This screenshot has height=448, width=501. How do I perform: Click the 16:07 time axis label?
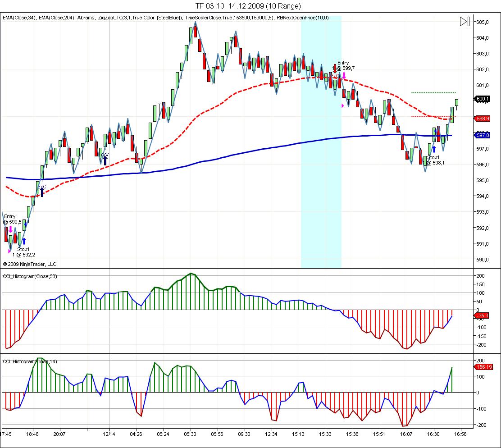(x=406, y=434)
